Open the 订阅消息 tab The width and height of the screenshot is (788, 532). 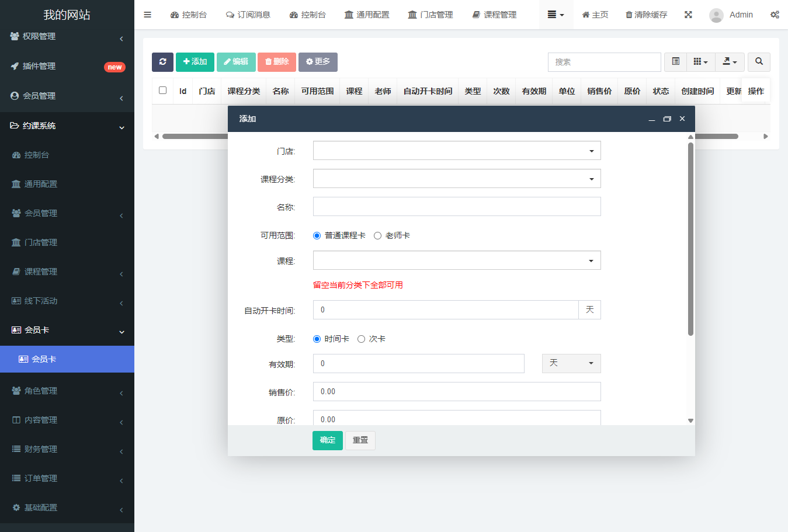248,15
